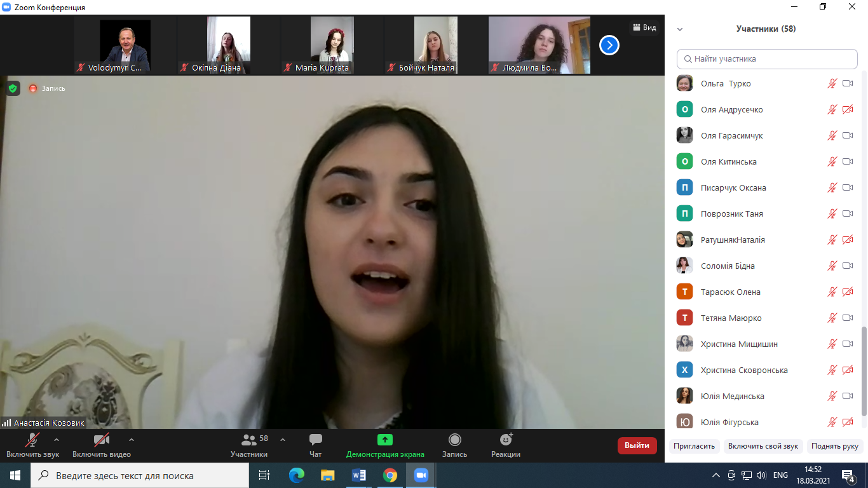Open the Reactions (Реакции) icon
The width and height of the screenshot is (868, 488).
coord(506,440)
